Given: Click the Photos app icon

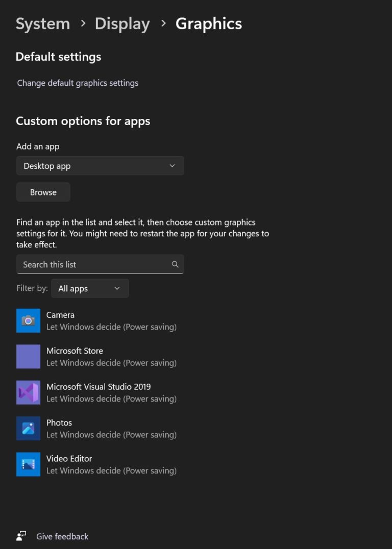Looking at the screenshot, I should click(28, 428).
